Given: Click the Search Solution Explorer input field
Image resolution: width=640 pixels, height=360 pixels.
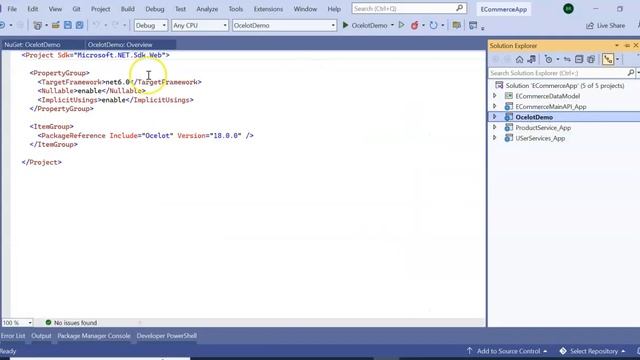Looking at the screenshot, I should (x=558, y=73).
